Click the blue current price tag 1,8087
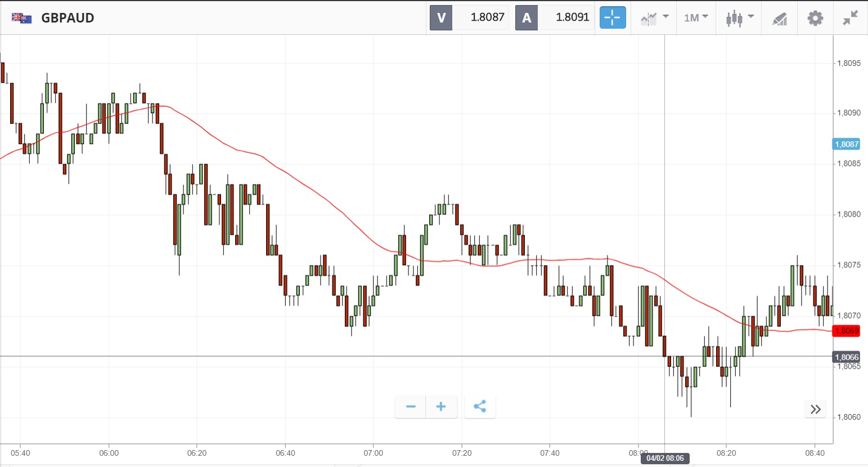Screen dimensions: 868x467 (846, 144)
